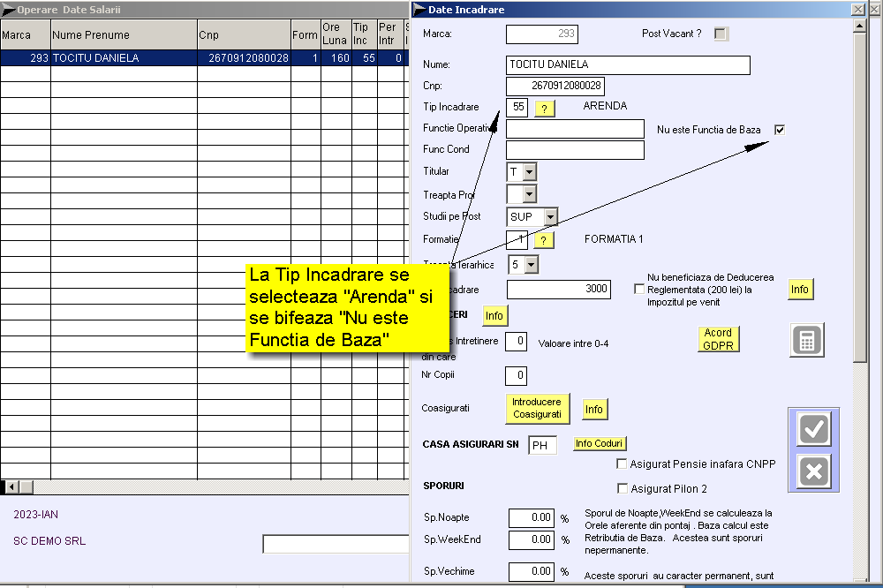Click the question mark next to Formatie
Image resolution: width=883 pixels, height=588 pixels.
coord(544,240)
